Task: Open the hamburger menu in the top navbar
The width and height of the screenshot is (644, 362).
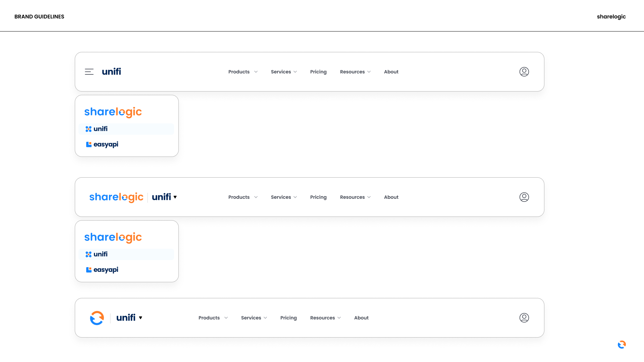Action: coord(89,71)
